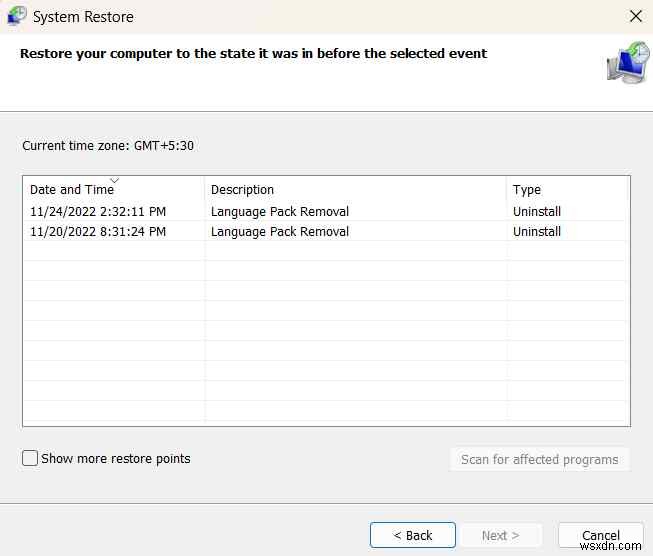Click Uninstall type in the second row
Image resolution: width=653 pixels, height=556 pixels.
(x=537, y=232)
